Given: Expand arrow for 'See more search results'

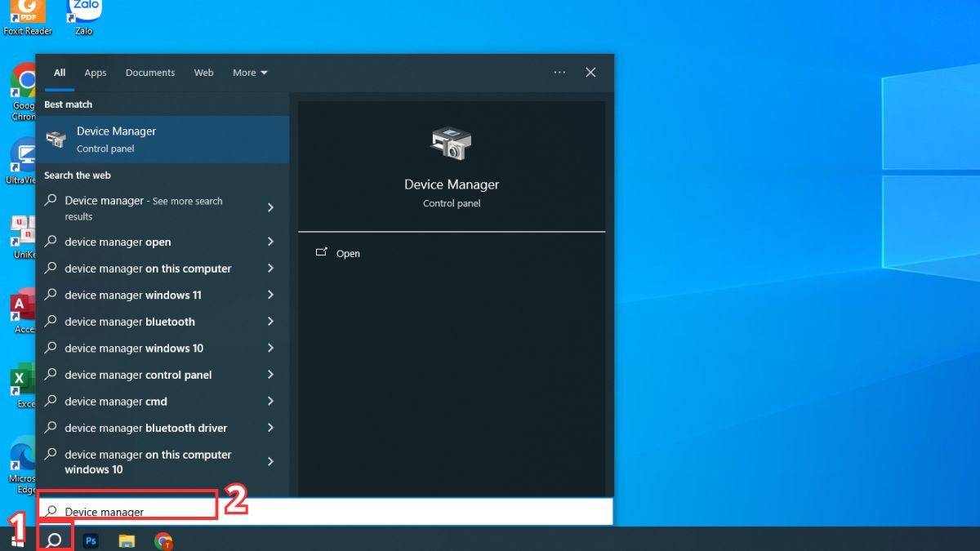Looking at the screenshot, I should click(x=270, y=208).
